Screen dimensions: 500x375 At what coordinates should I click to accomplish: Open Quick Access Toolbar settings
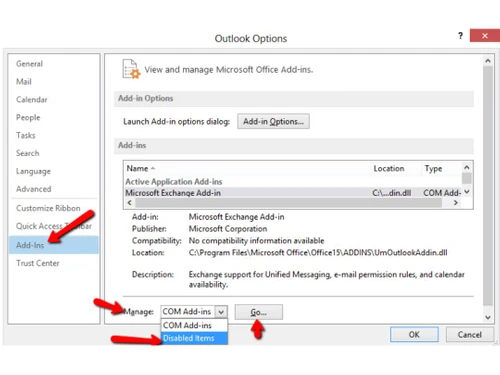point(54,226)
